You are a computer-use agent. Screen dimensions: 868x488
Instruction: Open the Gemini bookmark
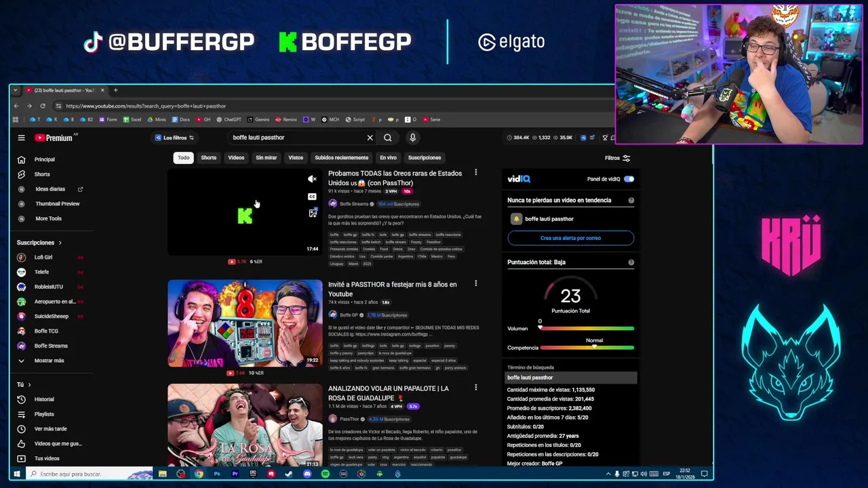point(258,119)
